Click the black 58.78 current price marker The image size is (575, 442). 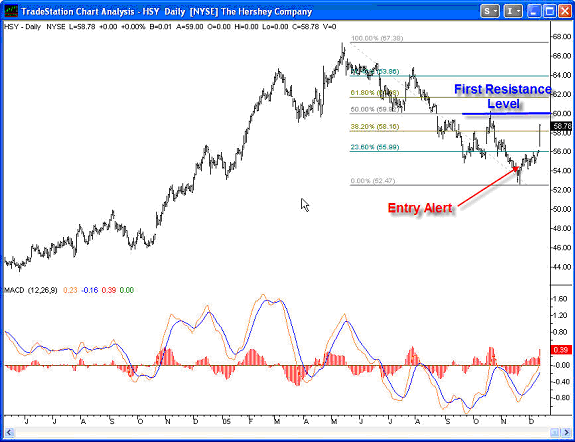click(x=561, y=126)
